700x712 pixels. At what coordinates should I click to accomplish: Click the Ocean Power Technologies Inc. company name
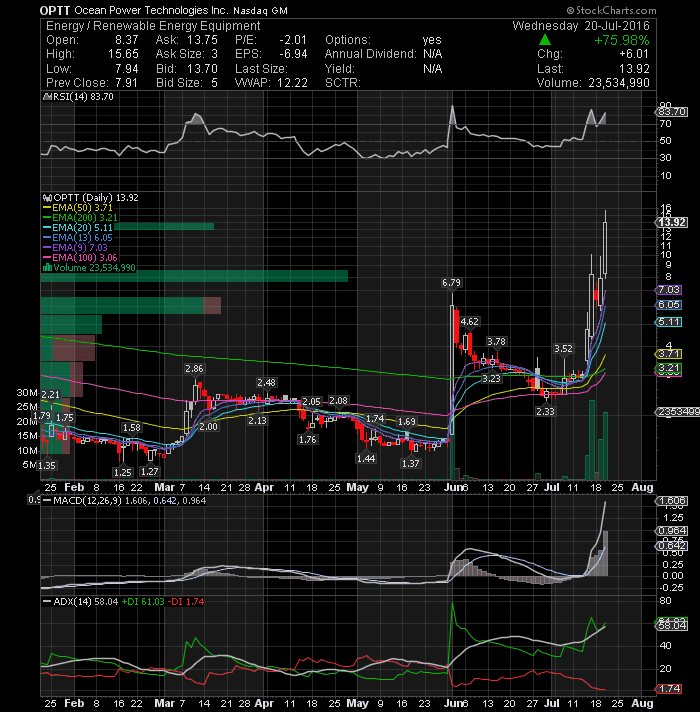tap(151, 10)
